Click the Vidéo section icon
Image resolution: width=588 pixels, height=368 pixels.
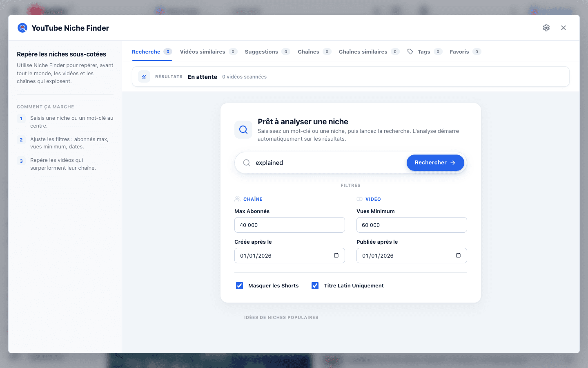(x=359, y=199)
